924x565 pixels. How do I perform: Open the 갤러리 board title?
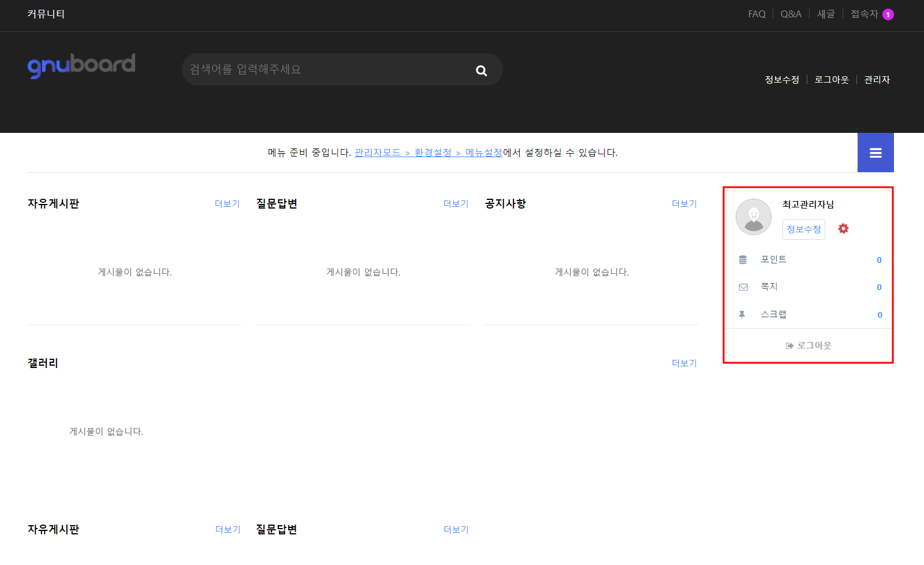43,363
